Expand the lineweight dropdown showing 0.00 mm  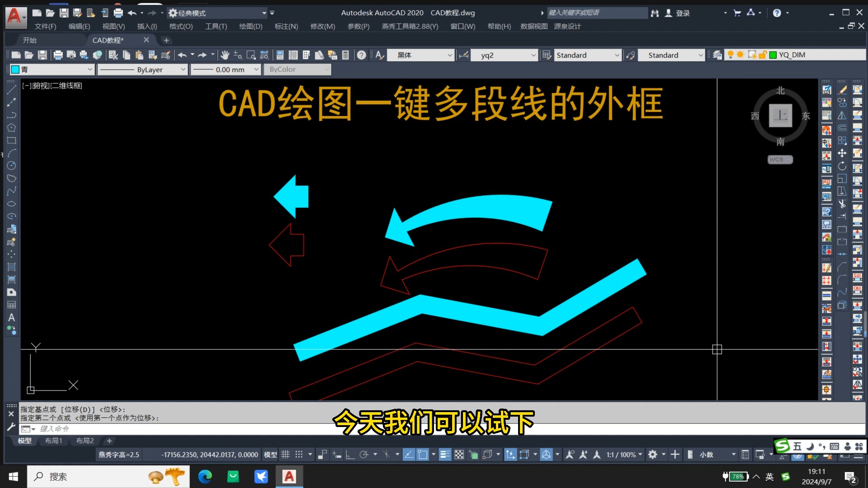(256, 69)
